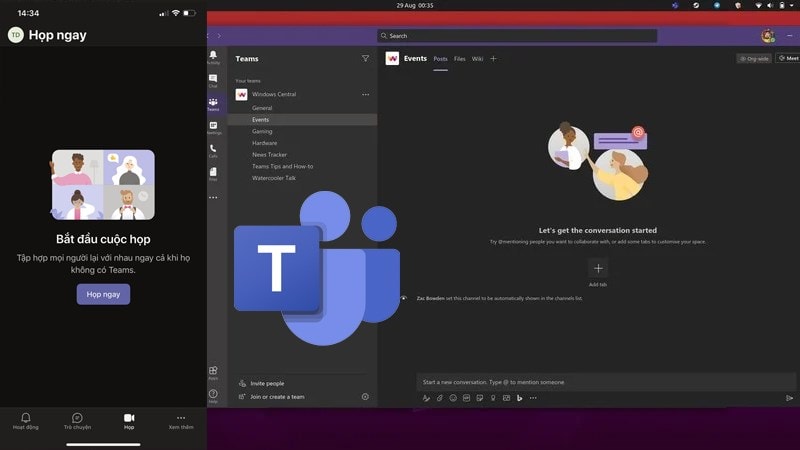Open the Activity bell in Teams sidebar
This screenshot has height=450, width=800.
point(213,57)
